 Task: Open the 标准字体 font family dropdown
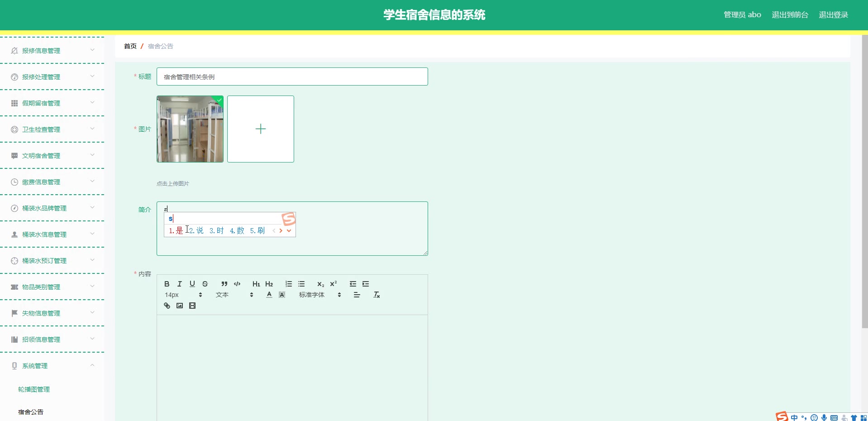[x=320, y=295]
